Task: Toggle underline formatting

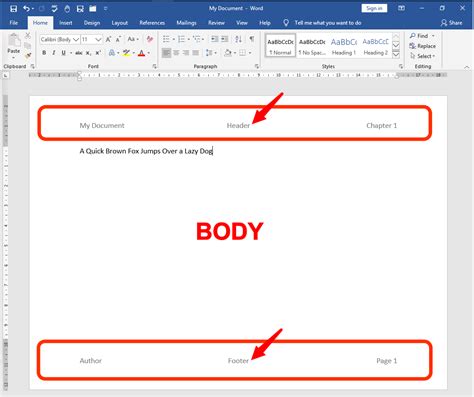Action: (63, 53)
